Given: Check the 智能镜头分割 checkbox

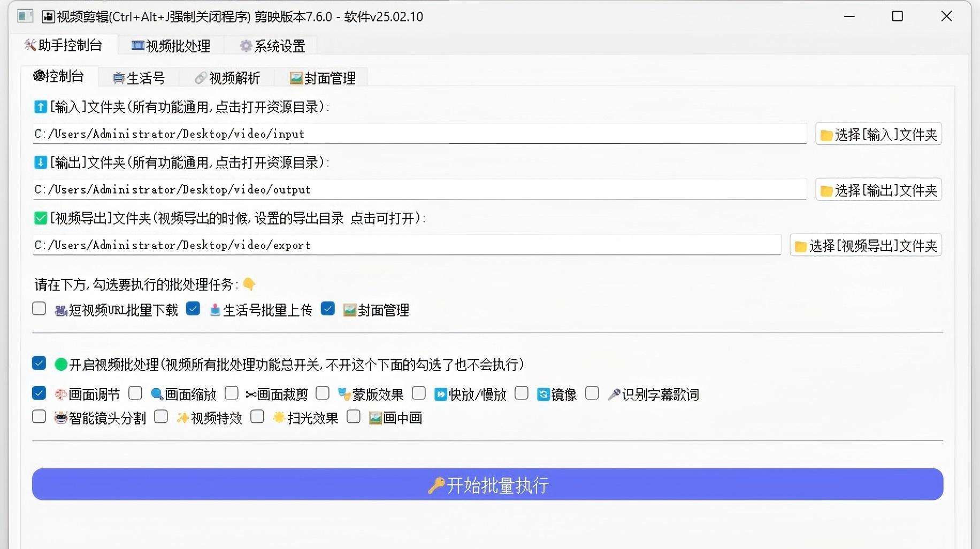Looking at the screenshot, I should (x=39, y=416).
